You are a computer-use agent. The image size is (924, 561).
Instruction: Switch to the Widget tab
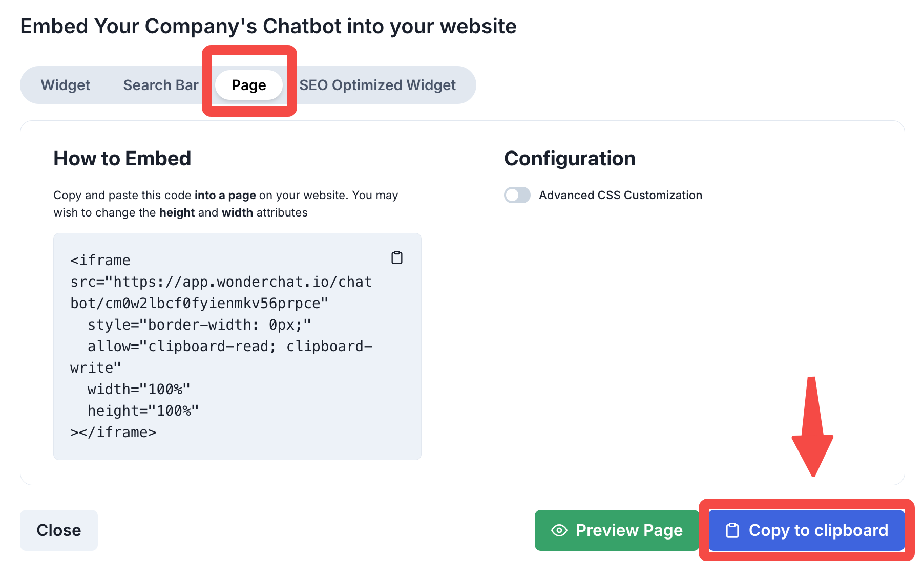tap(66, 85)
